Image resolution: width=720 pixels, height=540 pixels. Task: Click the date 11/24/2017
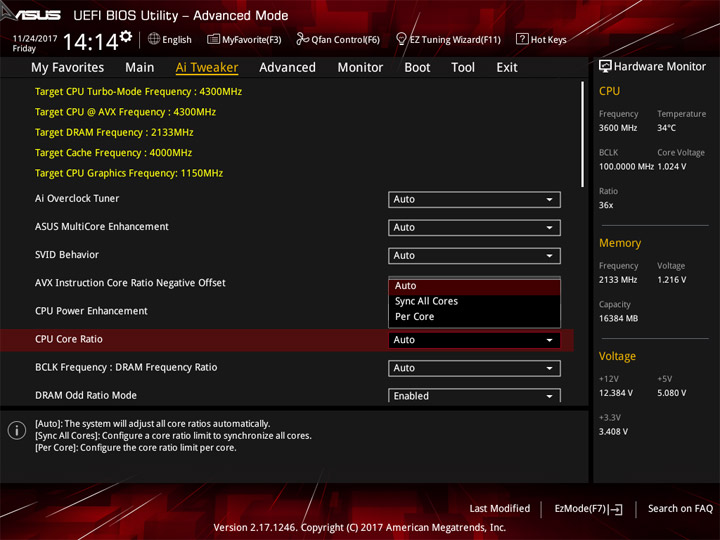pyautogui.click(x=35, y=38)
